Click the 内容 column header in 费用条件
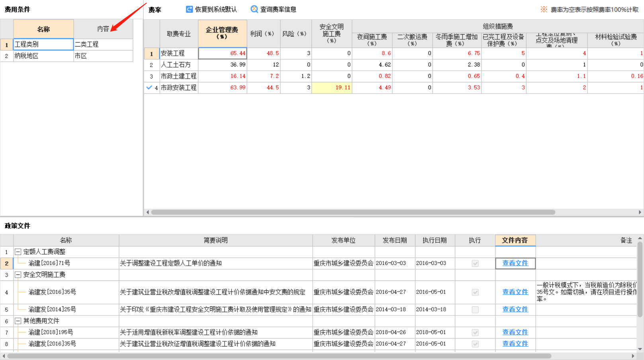The width and height of the screenshot is (644, 360). point(103,29)
